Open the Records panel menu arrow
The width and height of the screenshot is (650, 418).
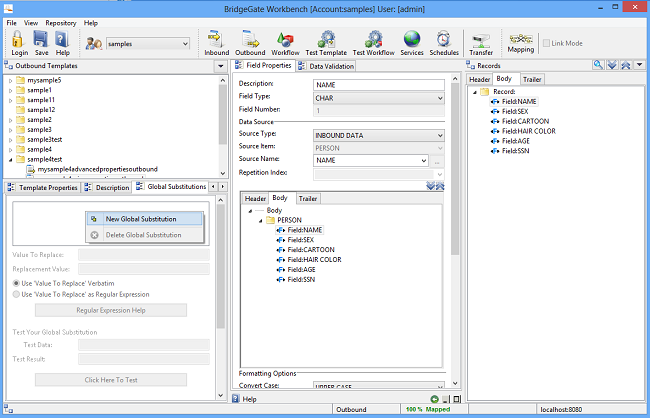[x=640, y=65]
